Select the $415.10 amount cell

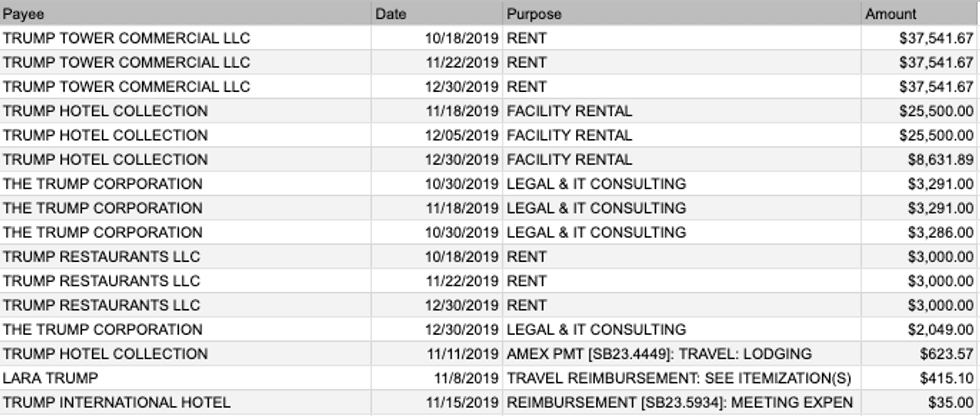[920, 378]
